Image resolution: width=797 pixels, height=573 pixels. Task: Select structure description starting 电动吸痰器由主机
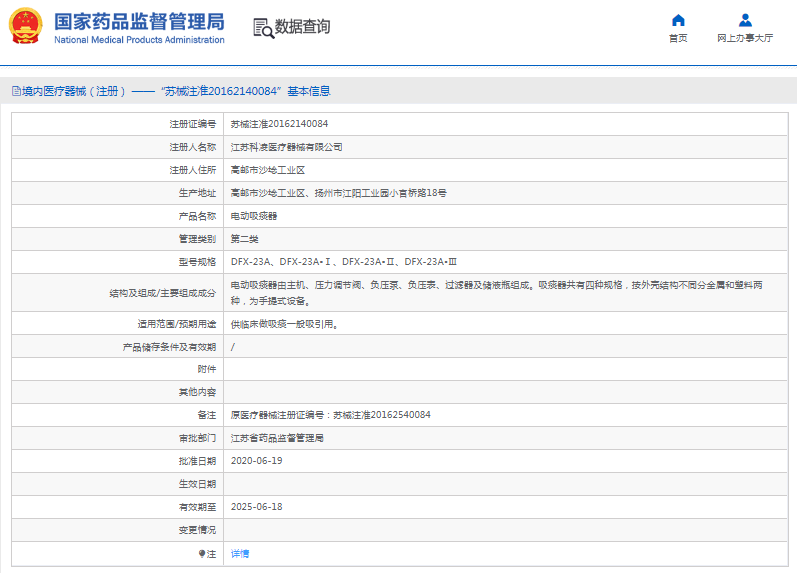tap(497, 293)
